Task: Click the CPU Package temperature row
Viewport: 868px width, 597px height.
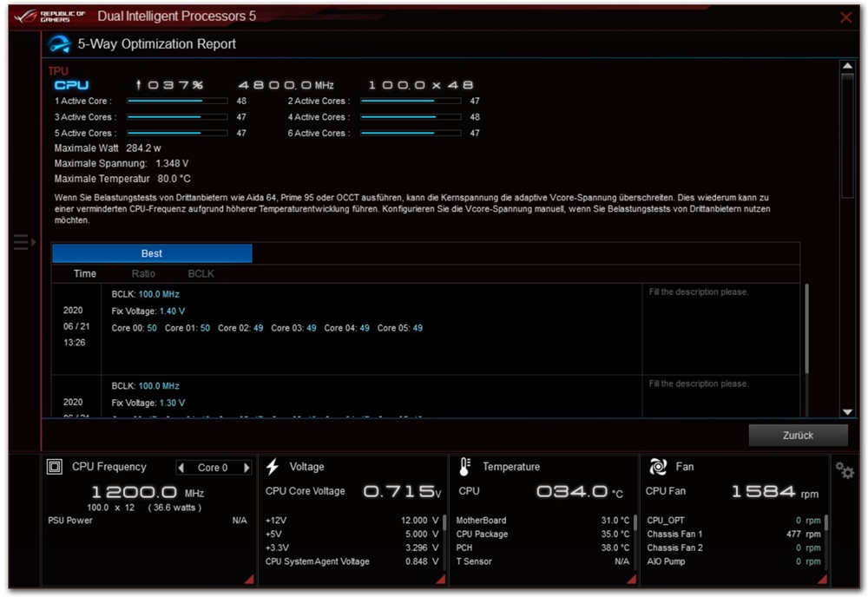Action: tap(542, 535)
